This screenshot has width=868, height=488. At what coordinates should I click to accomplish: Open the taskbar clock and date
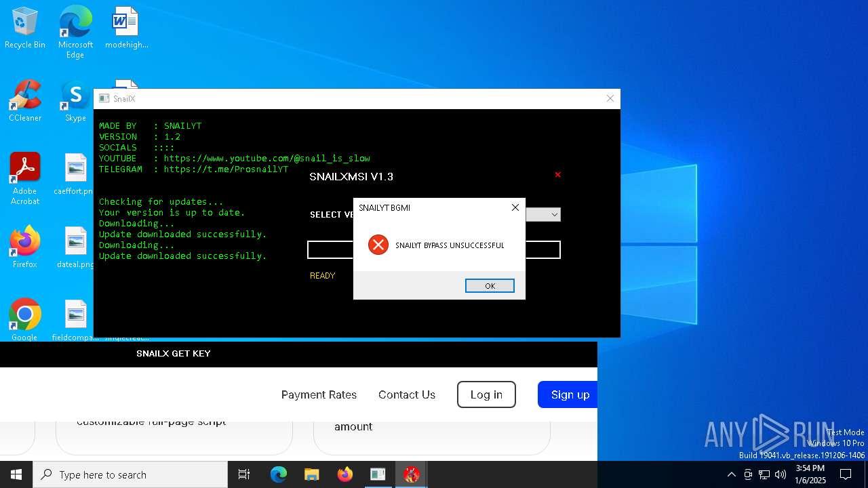[x=810, y=474]
